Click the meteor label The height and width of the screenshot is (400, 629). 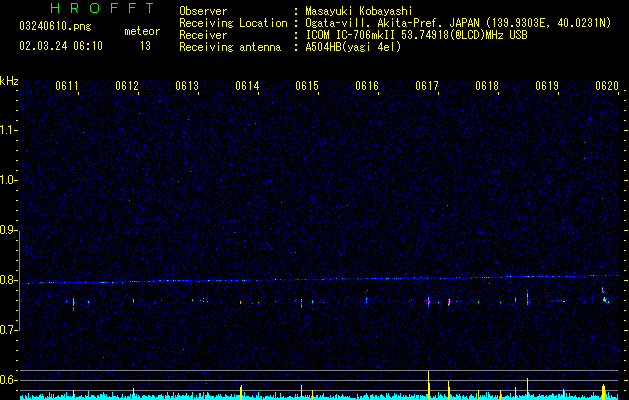click(142, 31)
